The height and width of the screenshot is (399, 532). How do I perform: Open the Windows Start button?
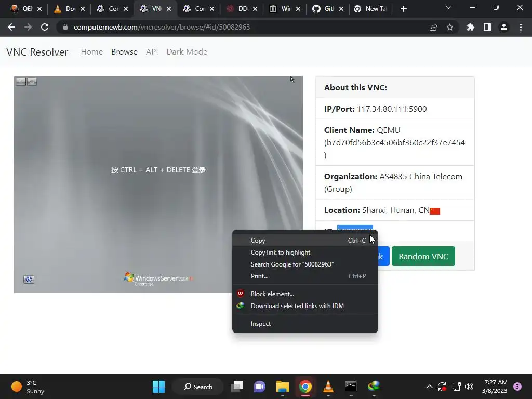pyautogui.click(x=158, y=387)
